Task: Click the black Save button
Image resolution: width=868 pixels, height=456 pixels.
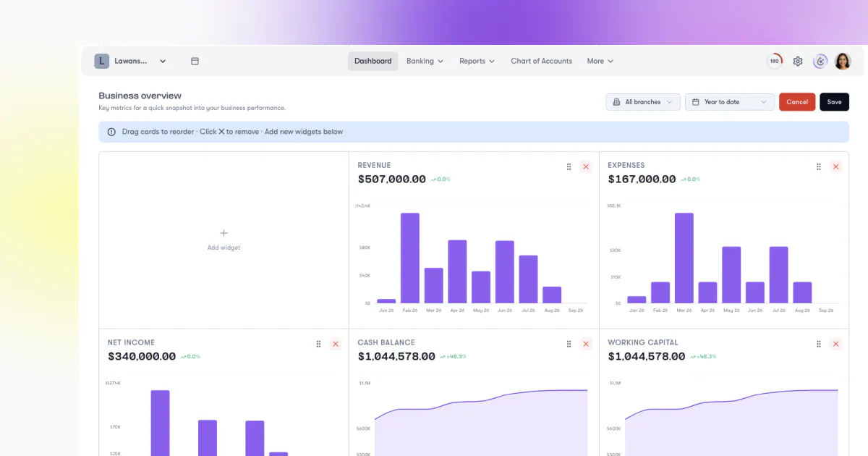Action: 834,102
